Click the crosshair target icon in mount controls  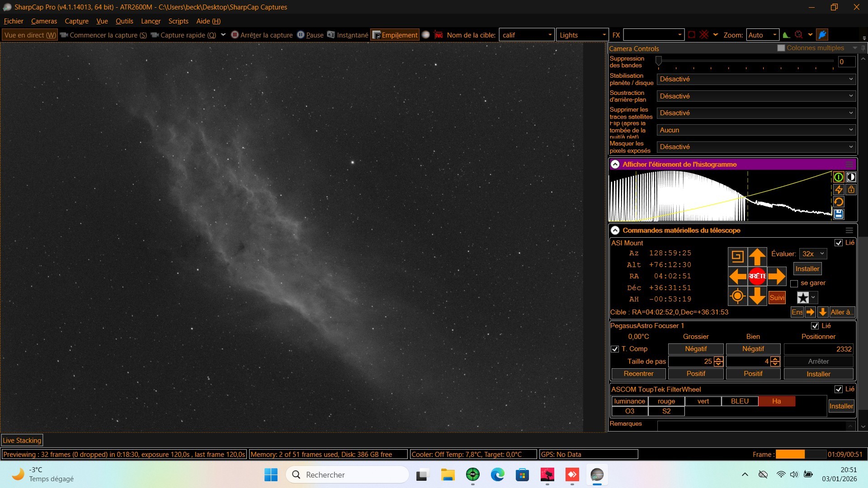coord(737,296)
